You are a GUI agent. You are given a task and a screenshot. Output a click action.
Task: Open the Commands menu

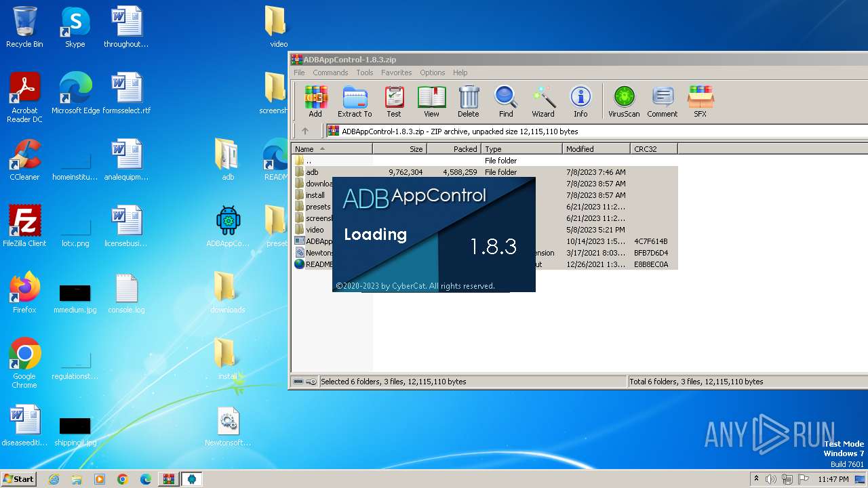click(330, 73)
